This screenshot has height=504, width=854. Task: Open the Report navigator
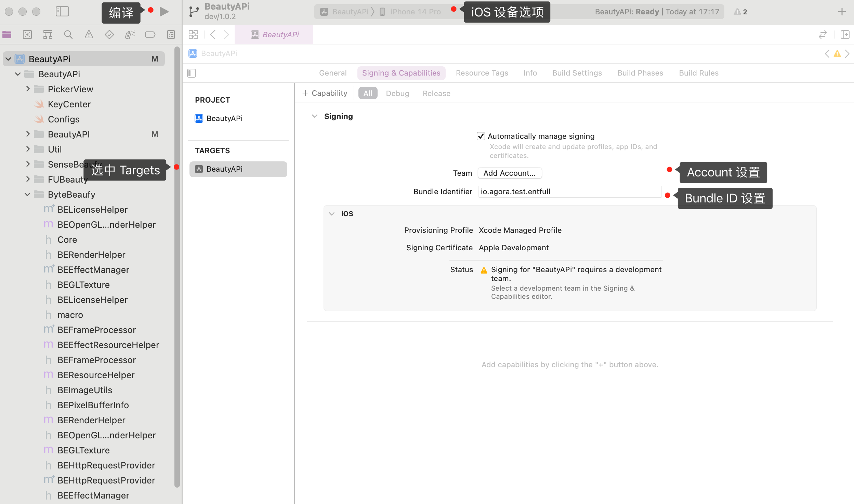tap(171, 35)
